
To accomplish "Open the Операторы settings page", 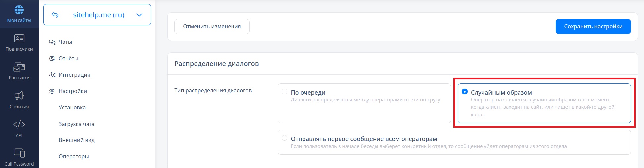I will tap(74, 156).
